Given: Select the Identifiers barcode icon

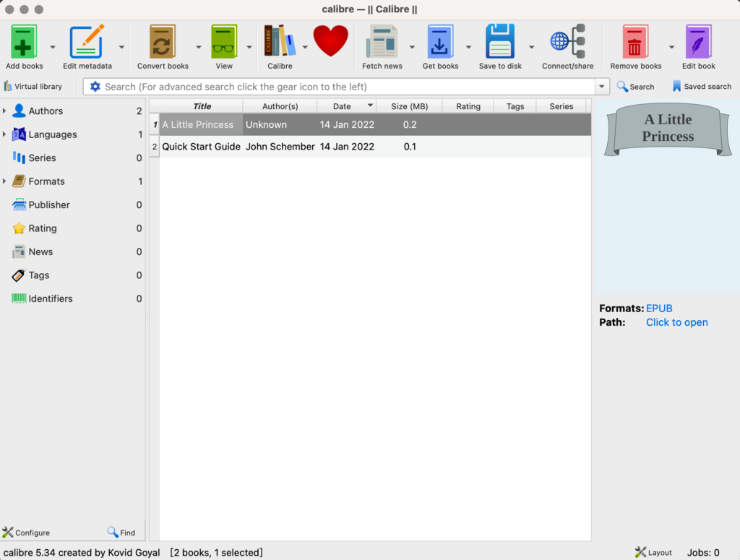Looking at the screenshot, I should click(19, 298).
